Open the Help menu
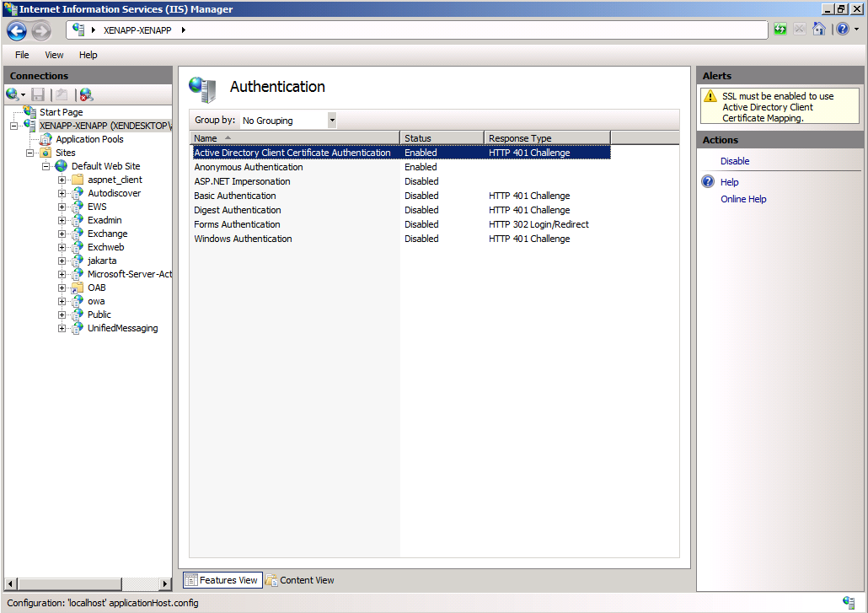The image size is (868, 613). [x=88, y=55]
